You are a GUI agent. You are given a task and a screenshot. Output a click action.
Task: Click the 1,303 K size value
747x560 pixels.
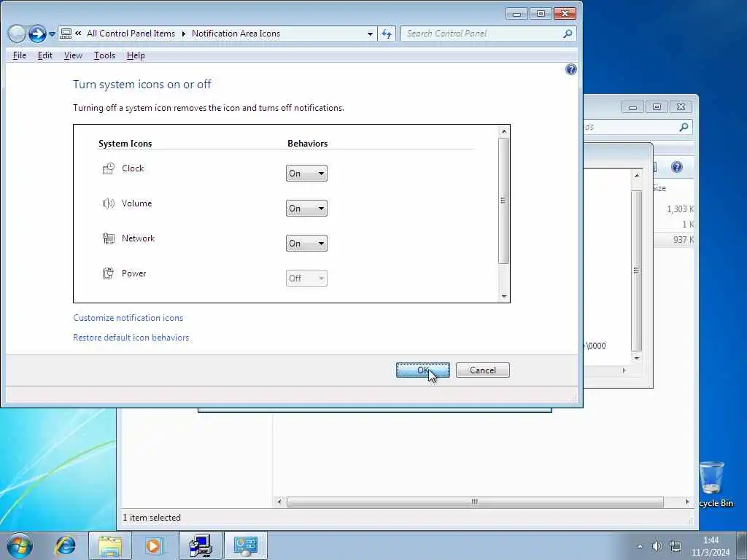point(680,209)
